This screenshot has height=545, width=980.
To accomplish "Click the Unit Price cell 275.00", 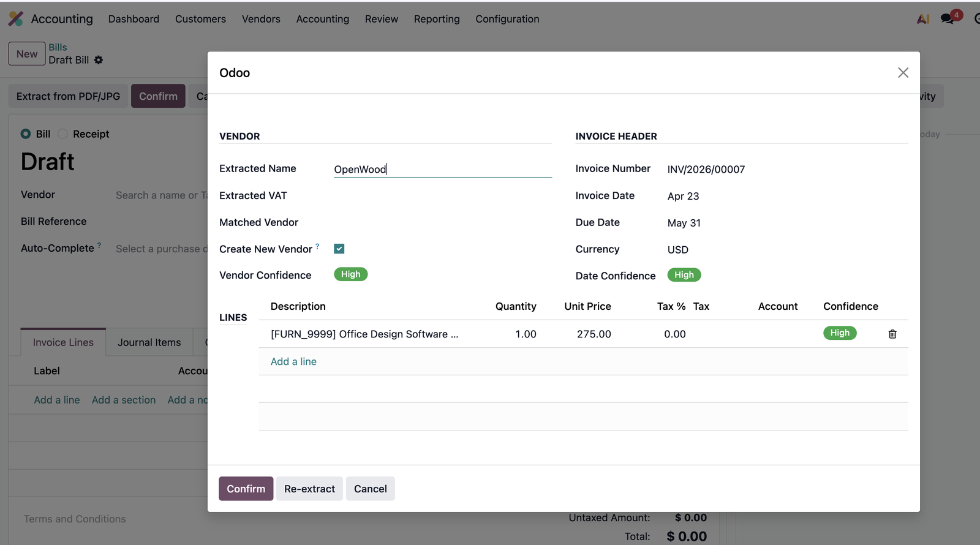I will (594, 334).
